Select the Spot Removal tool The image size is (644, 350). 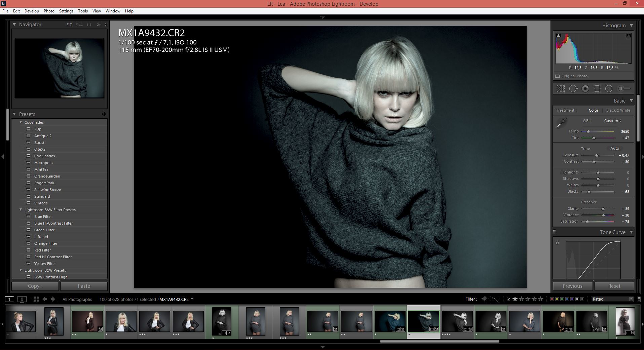(573, 89)
